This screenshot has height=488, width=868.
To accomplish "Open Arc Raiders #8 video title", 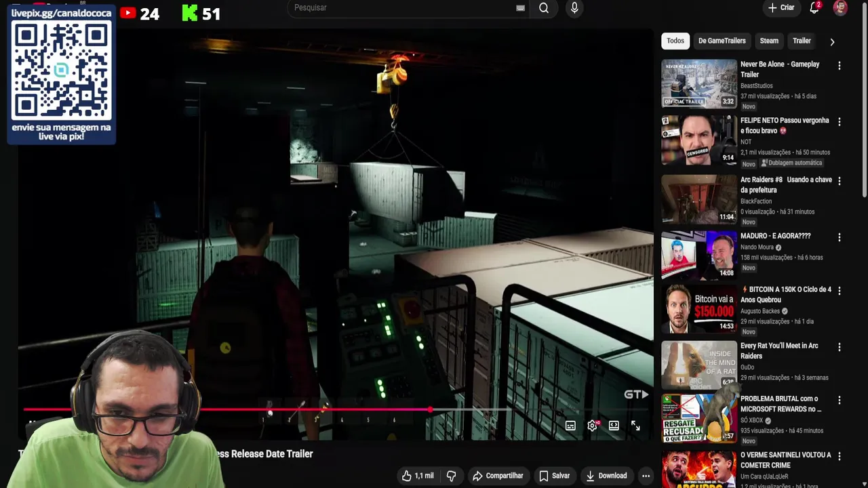I will (786, 184).
